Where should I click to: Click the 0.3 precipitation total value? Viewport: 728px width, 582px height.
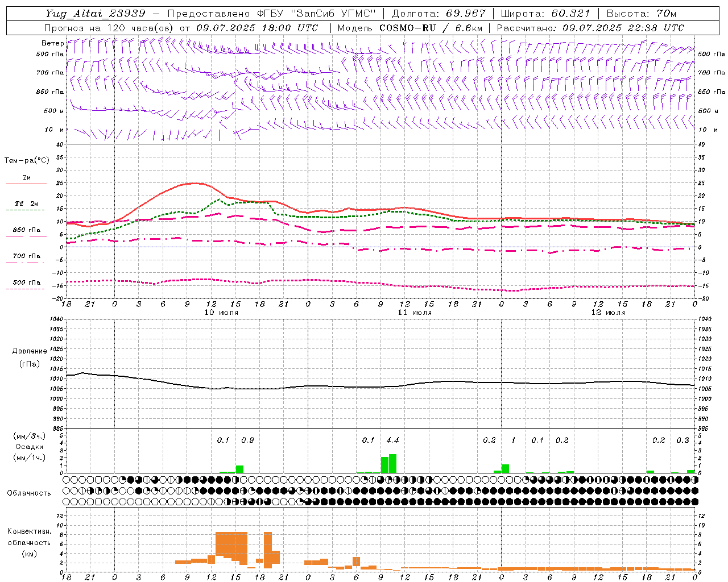click(x=682, y=440)
